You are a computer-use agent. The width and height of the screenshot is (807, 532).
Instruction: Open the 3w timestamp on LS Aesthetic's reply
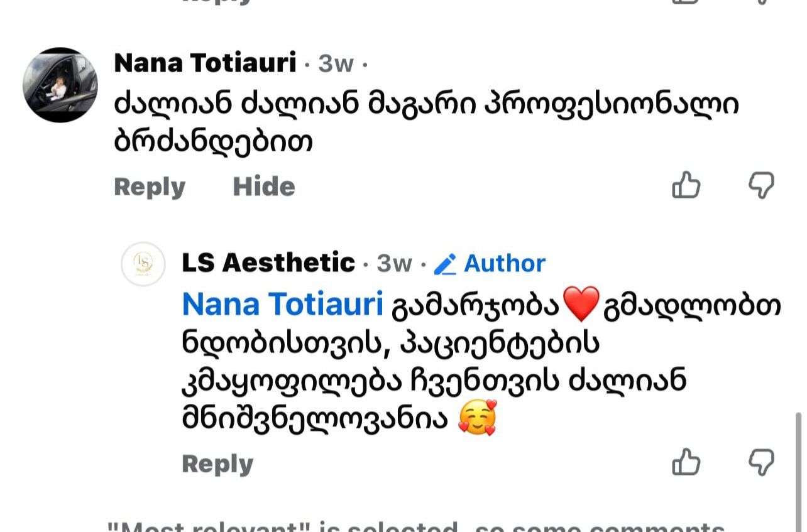coord(394,264)
